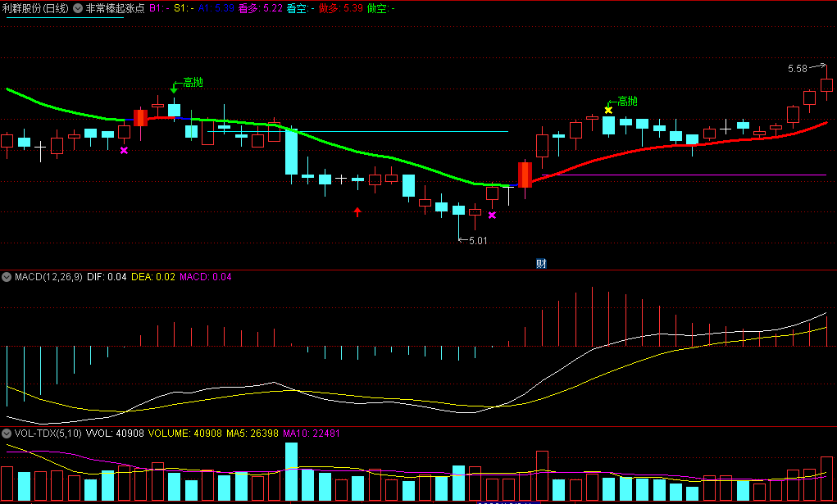
Task: Click the yellow X marker near 高抛
Action: [x=608, y=110]
